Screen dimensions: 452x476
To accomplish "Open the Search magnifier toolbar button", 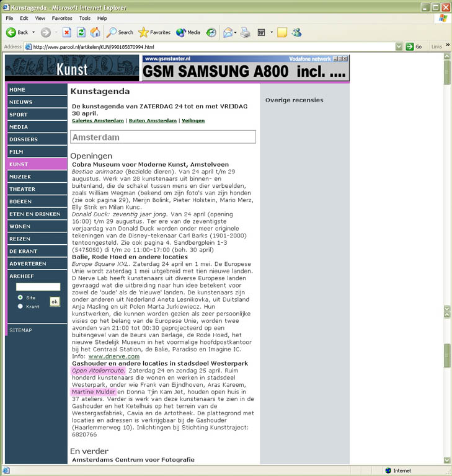I will point(120,32).
